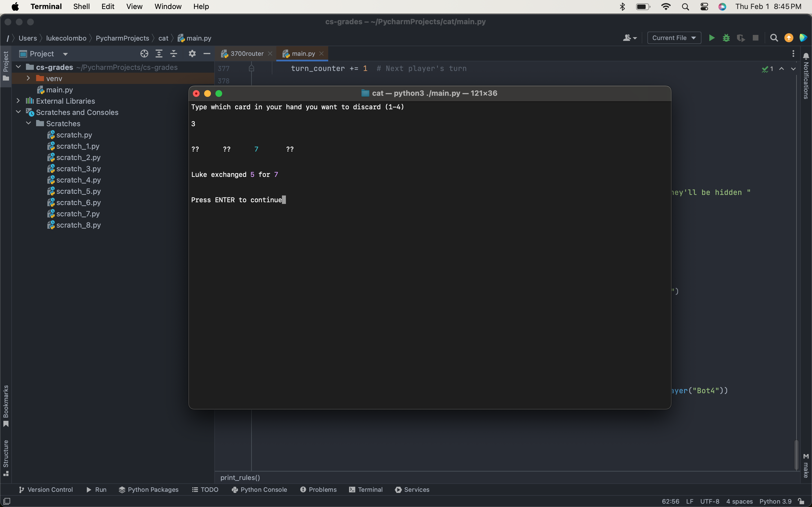Switch to the 3700router editor tab
This screenshot has width=812, height=507.
(x=247, y=54)
